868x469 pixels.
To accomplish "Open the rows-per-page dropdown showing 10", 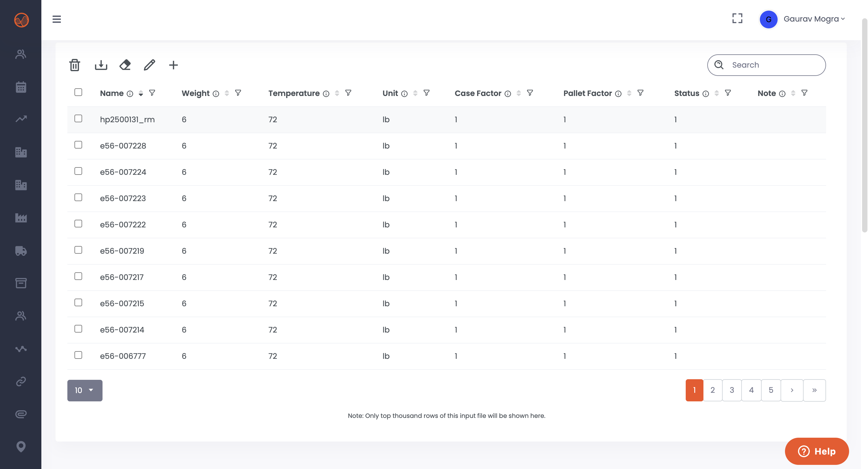I will coord(84,390).
